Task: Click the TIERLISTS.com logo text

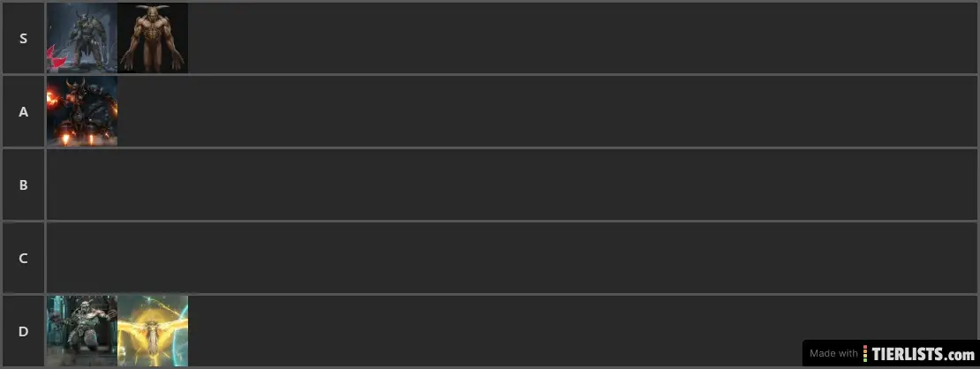Action: 923,354
